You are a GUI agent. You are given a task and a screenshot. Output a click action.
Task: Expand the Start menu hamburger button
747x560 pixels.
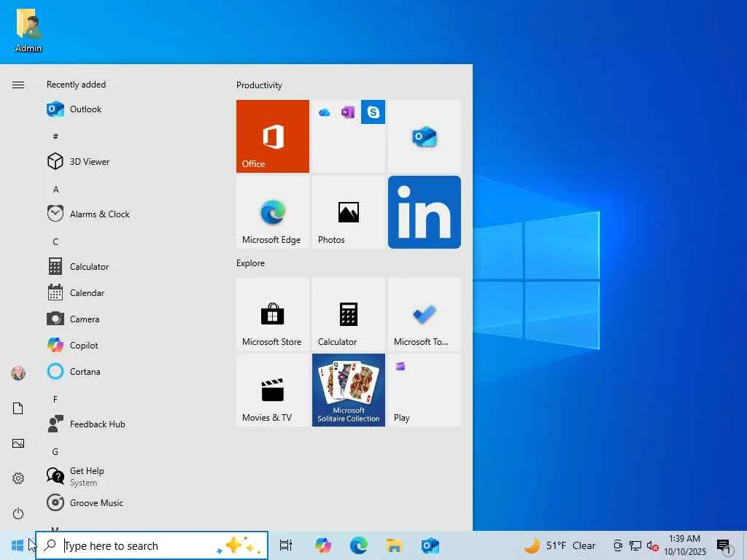18,85
